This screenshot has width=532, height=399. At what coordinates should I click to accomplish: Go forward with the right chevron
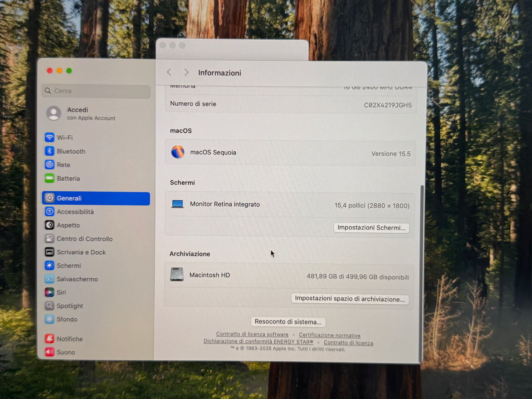coord(186,73)
